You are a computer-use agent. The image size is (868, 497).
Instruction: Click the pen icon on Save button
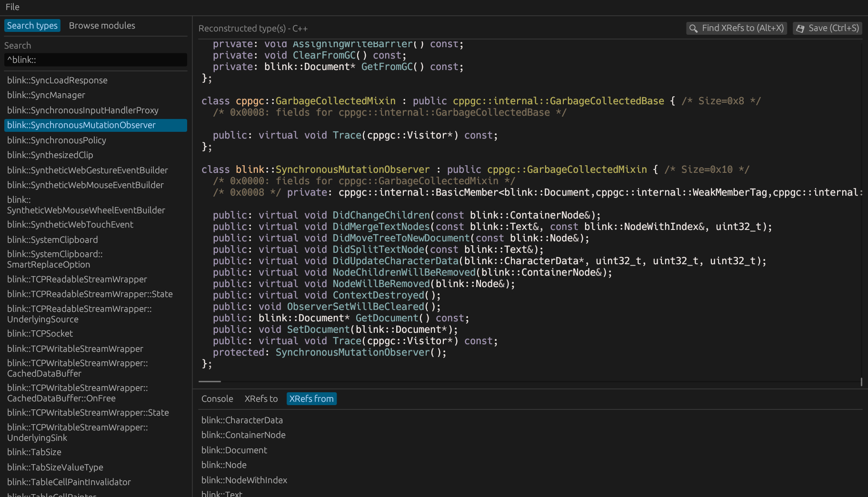(800, 28)
